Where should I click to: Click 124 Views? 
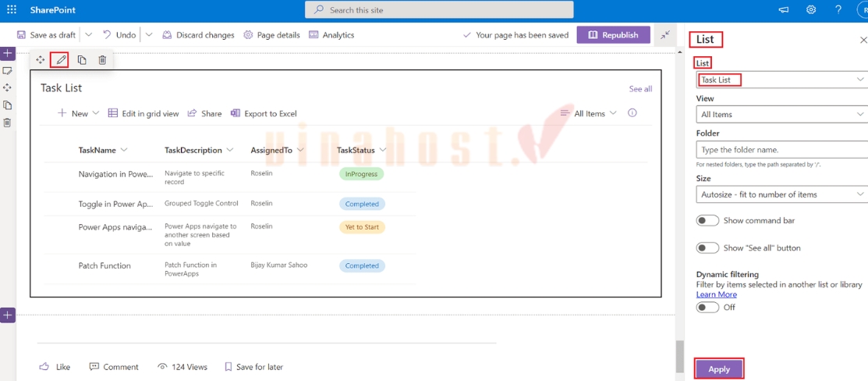(x=182, y=367)
